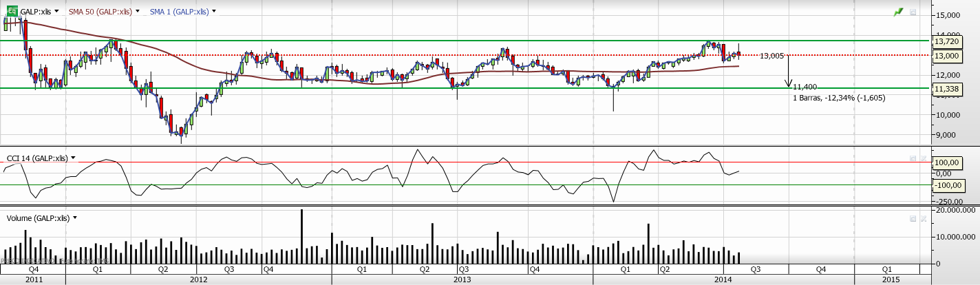
Task: Click the 2012 year label on time axis
Action: pyautogui.click(x=199, y=279)
